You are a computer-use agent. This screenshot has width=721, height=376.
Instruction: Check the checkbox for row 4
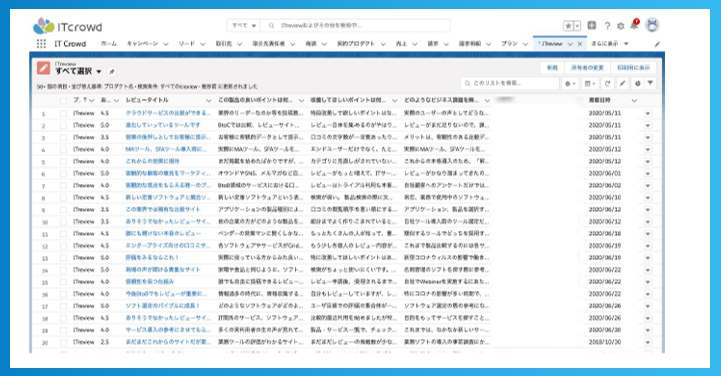[63, 149]
